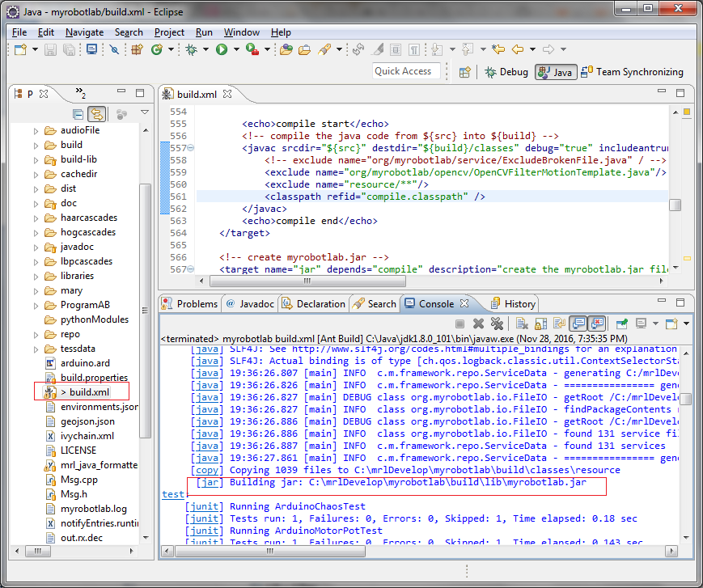This screenshot has height=588, width=703.
Task: Open the File menu
Action: tap(19, 32)
